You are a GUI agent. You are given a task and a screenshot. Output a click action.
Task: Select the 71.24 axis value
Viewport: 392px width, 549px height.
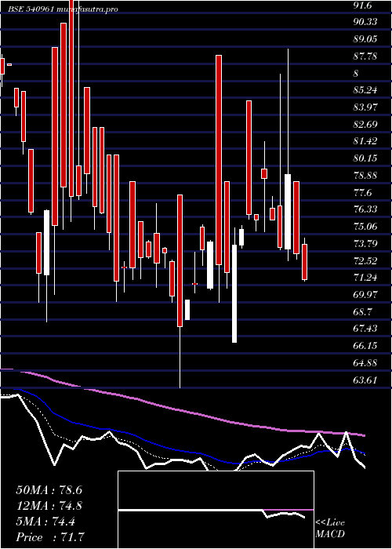coord(365,278)
